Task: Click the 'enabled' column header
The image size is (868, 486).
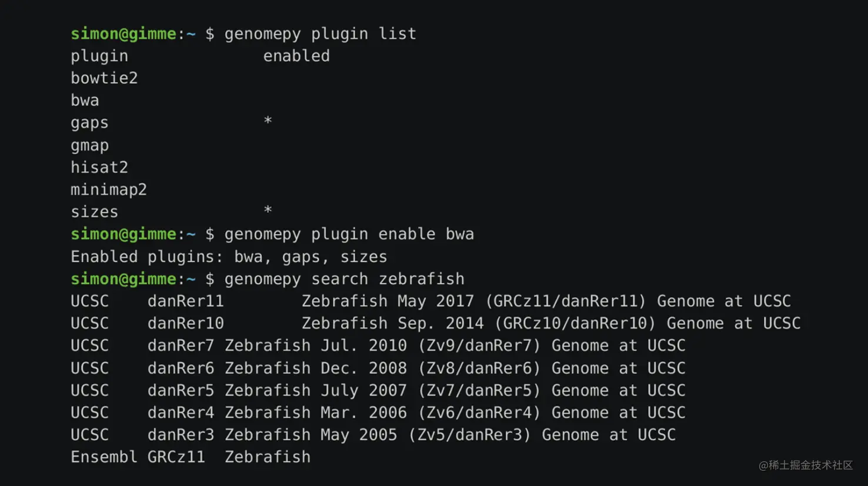Action: click(x=296, y=56)
